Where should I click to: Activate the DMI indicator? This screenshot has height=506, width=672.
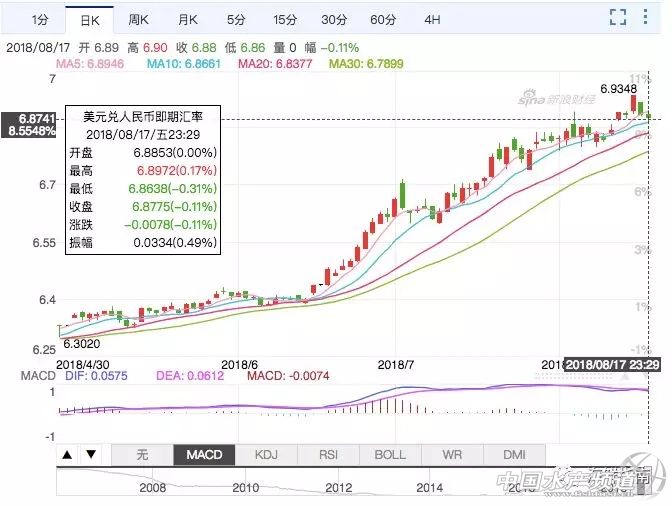tap(513, 455)
